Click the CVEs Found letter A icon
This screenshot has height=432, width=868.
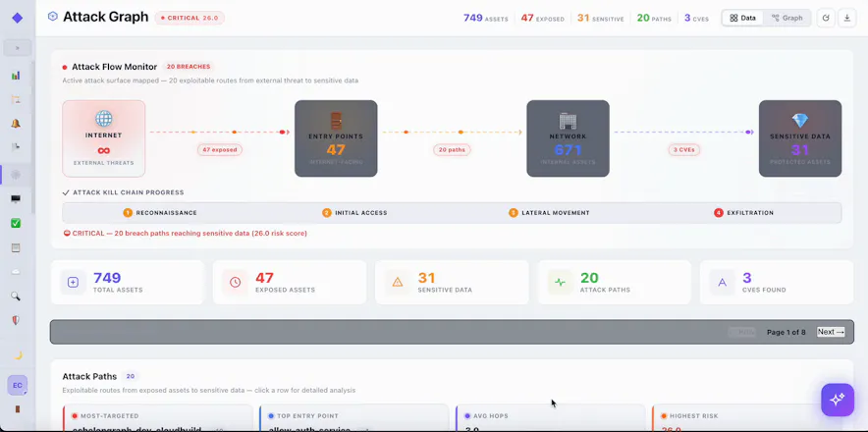(x=722, y=283)
